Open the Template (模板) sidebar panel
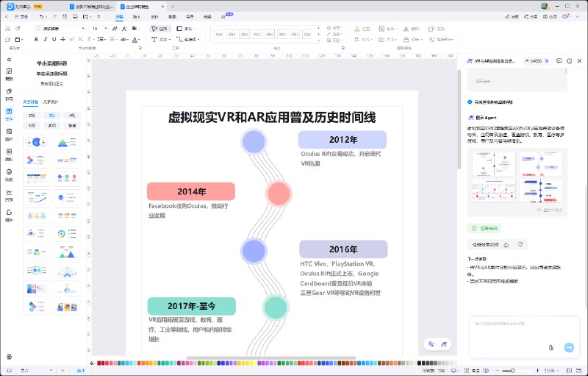The height and width of the screenshot is (376, 588). (x=9, y=74)
